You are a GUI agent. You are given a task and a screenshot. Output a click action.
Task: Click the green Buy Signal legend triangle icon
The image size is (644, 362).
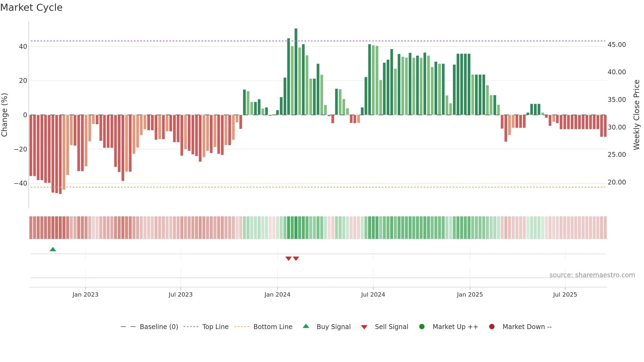click(x=306, y=326)
